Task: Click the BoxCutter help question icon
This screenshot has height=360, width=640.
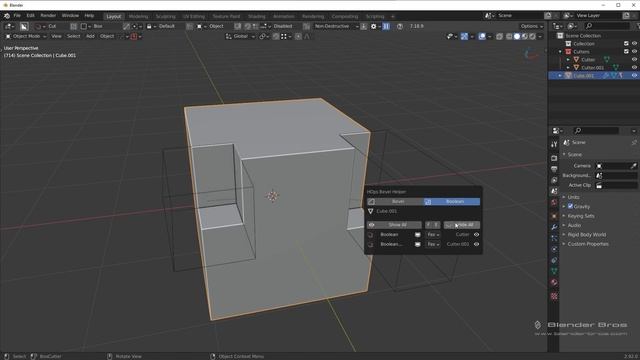Action: [x=400, y=26]
